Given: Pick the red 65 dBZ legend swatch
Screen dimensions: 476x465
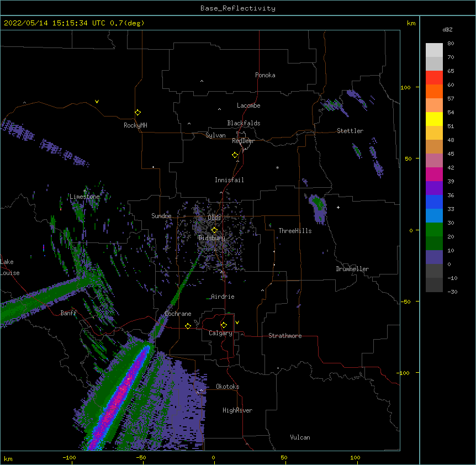Looking at the screenshot, I should coord(434,78).
